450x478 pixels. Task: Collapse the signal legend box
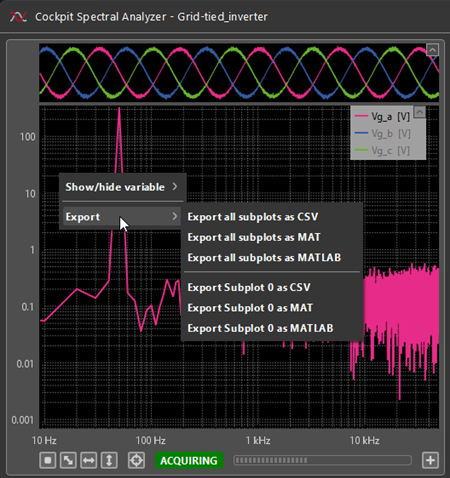pyautogui.click(x=420, y=112)
